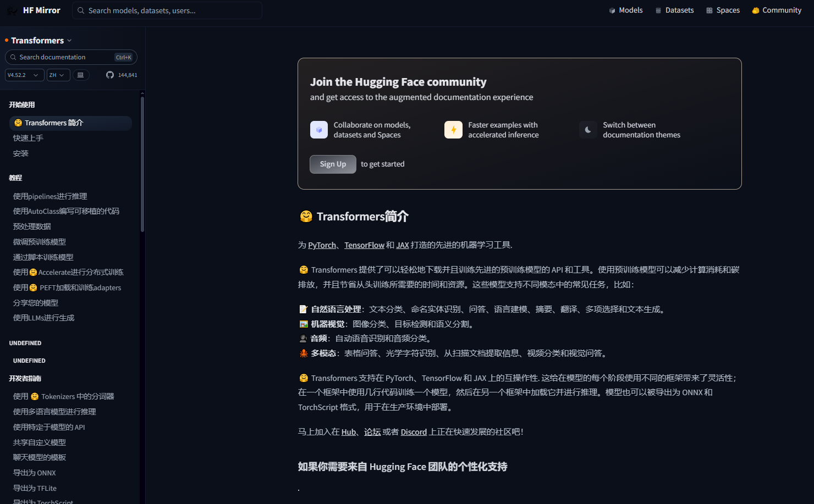Open Accelerate进行分布式训练 sidebar page
The height and width of the screenshot is (504, 814).
[x=68, y=272]
